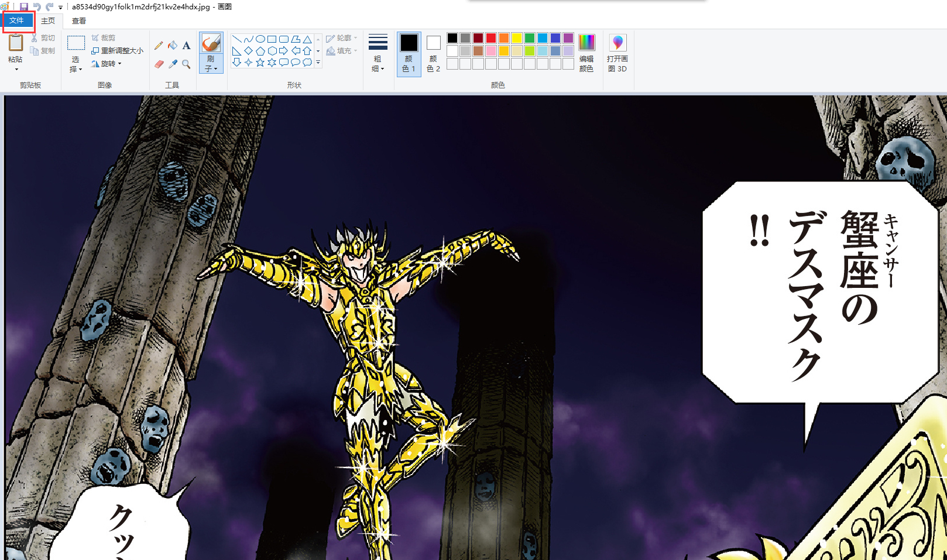Image resolution: width=947 pixels, height=560 pixels.
Task: Select the Oval shape
Action: pyautogui.click(x=260, y=39)
